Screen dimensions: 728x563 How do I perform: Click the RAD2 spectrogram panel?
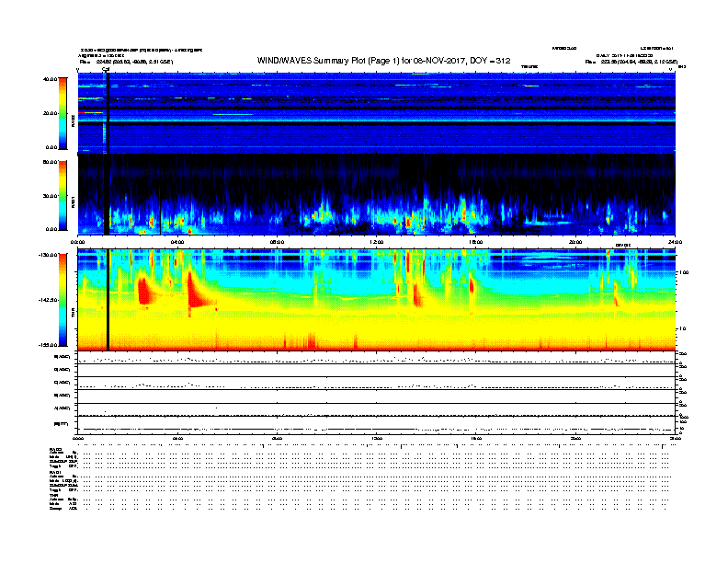click(x=377, y=113)
